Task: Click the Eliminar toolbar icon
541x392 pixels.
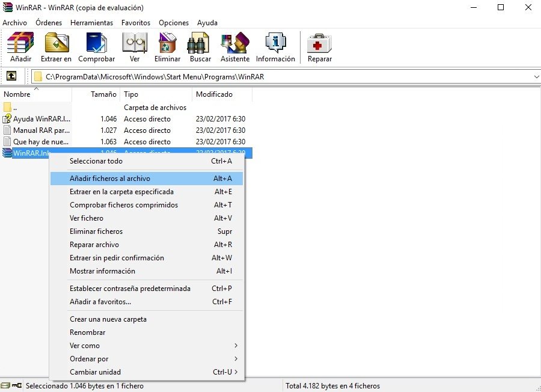Action: [x=167, y=43]
